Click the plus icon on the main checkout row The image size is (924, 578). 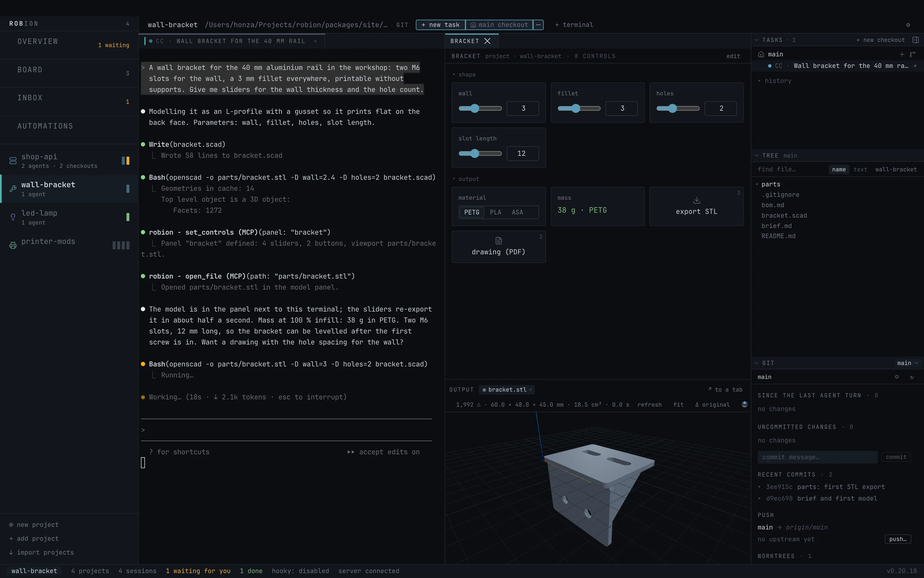902,54
